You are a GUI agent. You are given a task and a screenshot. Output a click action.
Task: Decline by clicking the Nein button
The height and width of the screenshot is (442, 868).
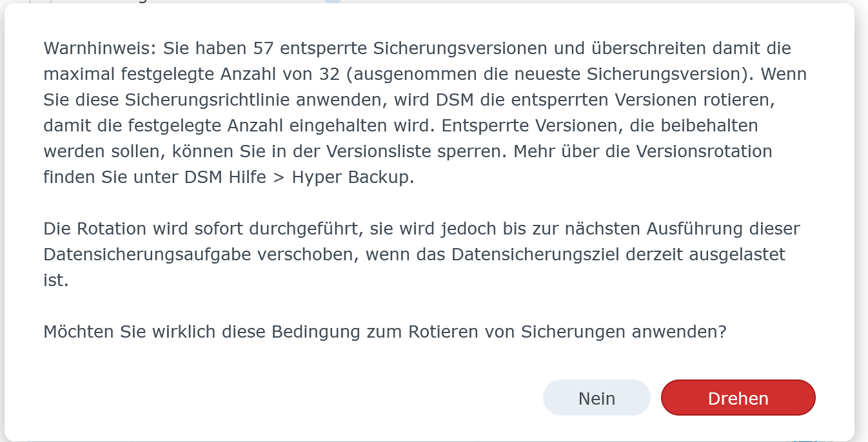click(x=597, y=398)
